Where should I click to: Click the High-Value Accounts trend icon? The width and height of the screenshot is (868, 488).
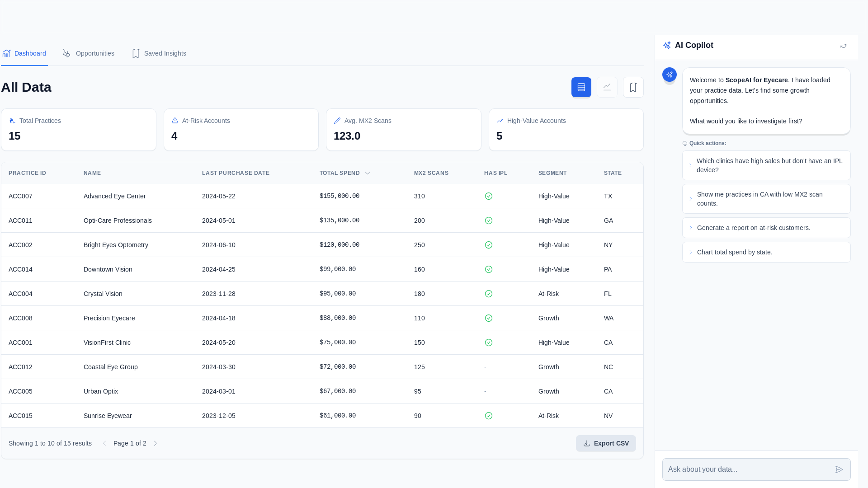pyautogui.click(x=500, y=121)
